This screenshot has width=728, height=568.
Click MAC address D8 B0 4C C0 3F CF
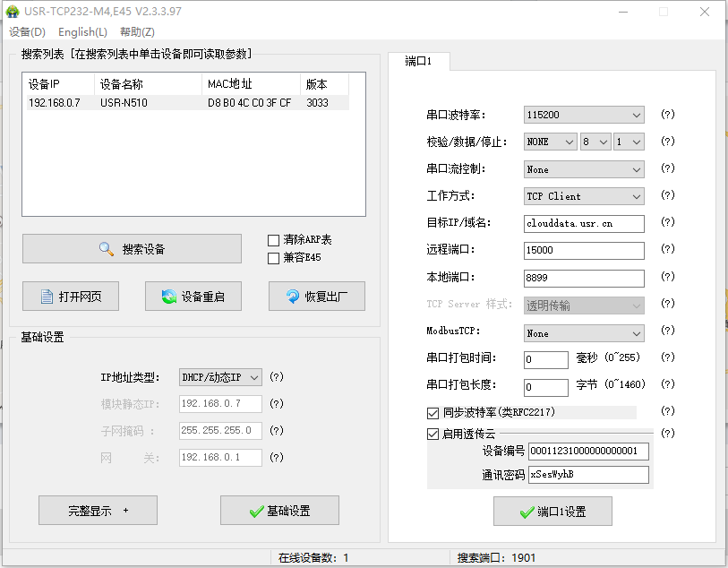pyautogui.click(x=249, y=103)
